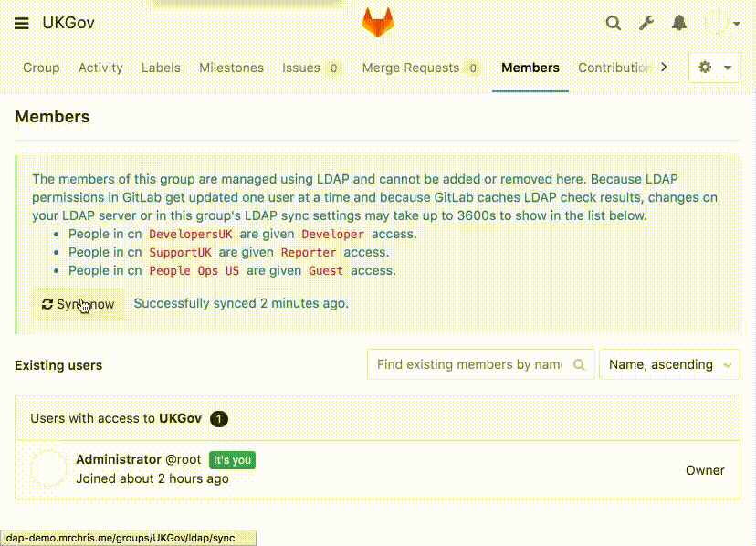Open the admin area wrench icon
Screen dimensions: 756x546
(646, 24)
